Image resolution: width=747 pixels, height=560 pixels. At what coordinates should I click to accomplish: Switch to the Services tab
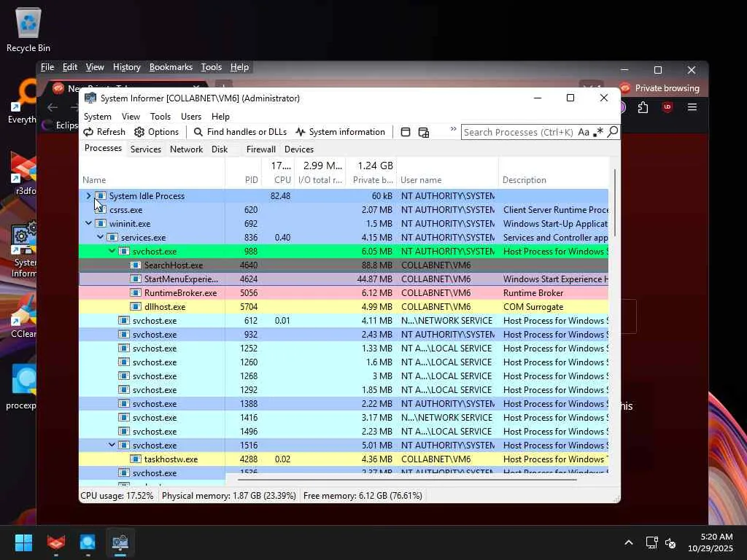(146, 149)
